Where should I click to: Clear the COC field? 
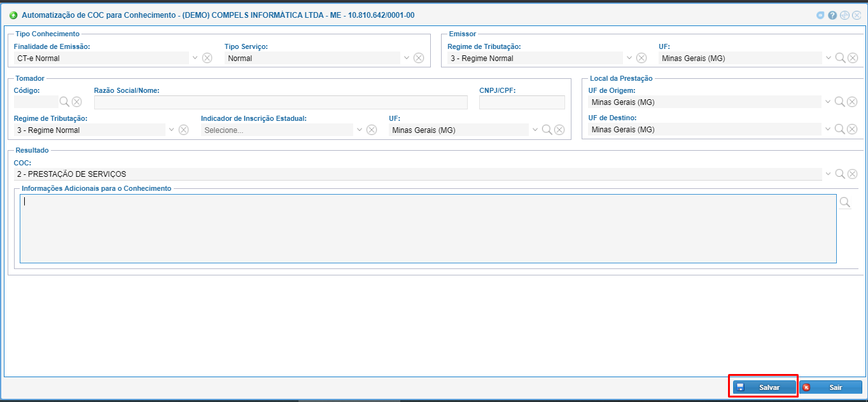pos(852,174)
